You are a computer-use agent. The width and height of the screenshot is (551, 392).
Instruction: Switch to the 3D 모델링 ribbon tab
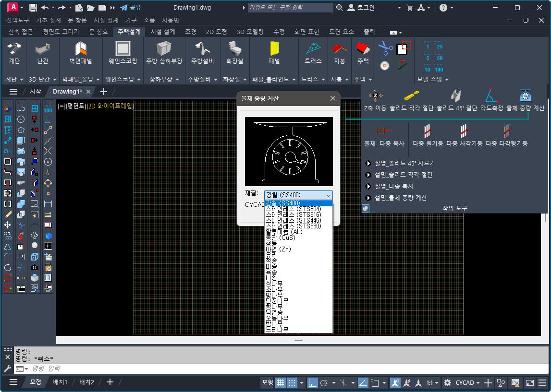tap(250, 32)
